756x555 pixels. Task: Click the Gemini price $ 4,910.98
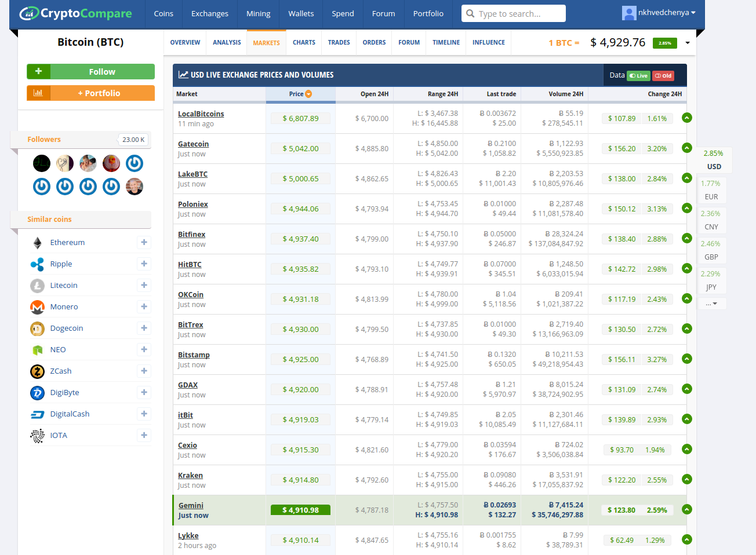300,510
